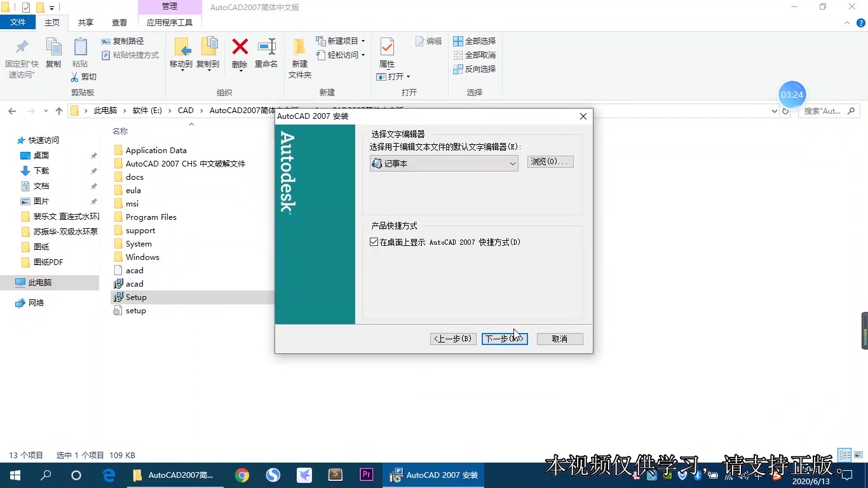Open the address bar history dropdown
The height and width of the screenshot is (488, 868).
tap(774, 111)
